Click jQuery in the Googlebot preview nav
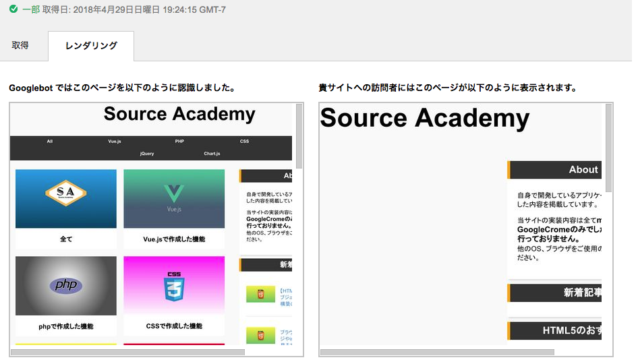This screenshot has width=638, height=364. [x=147, y=154]
